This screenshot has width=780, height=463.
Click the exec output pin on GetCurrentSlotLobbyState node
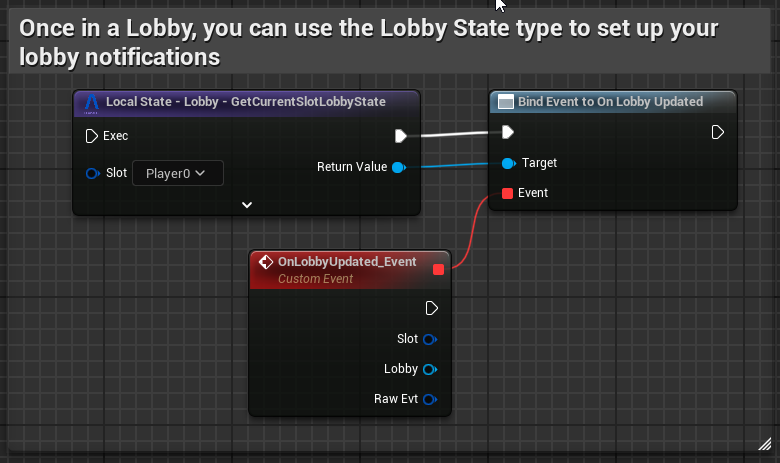tap(400, 135)
